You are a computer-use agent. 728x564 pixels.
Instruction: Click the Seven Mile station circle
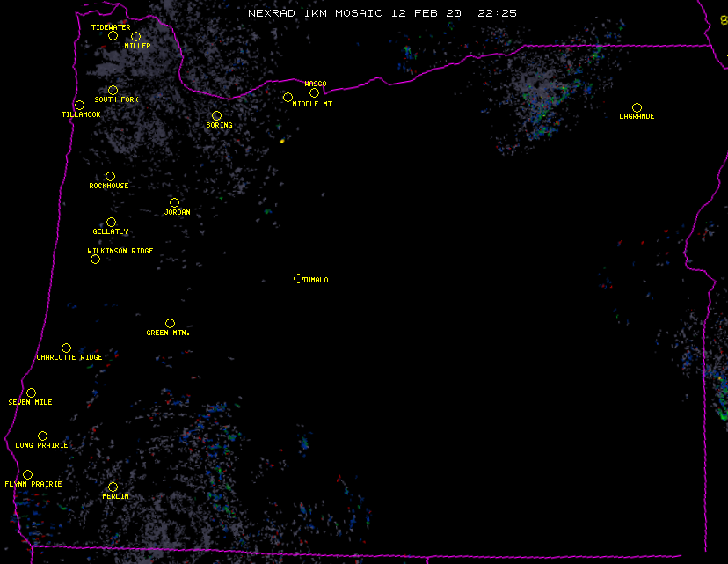tap(31, 392)
